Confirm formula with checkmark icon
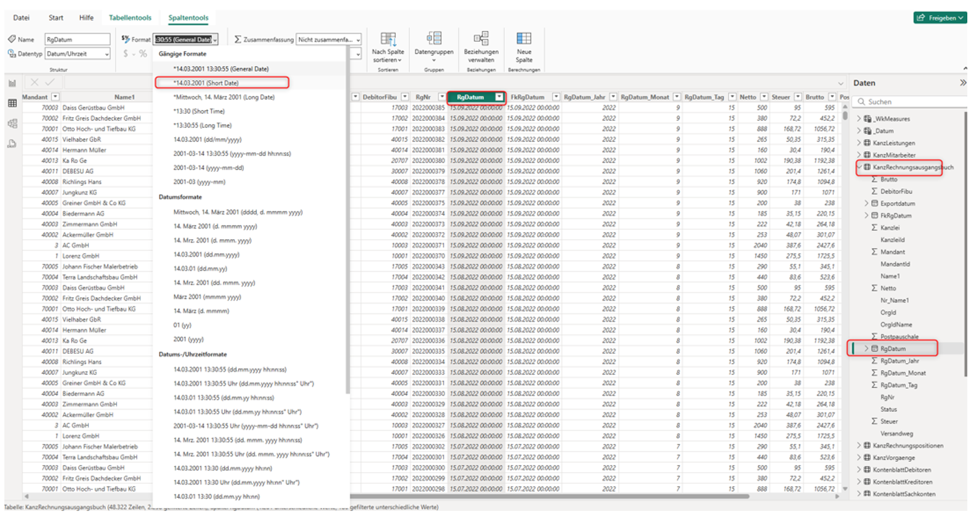 50,82
